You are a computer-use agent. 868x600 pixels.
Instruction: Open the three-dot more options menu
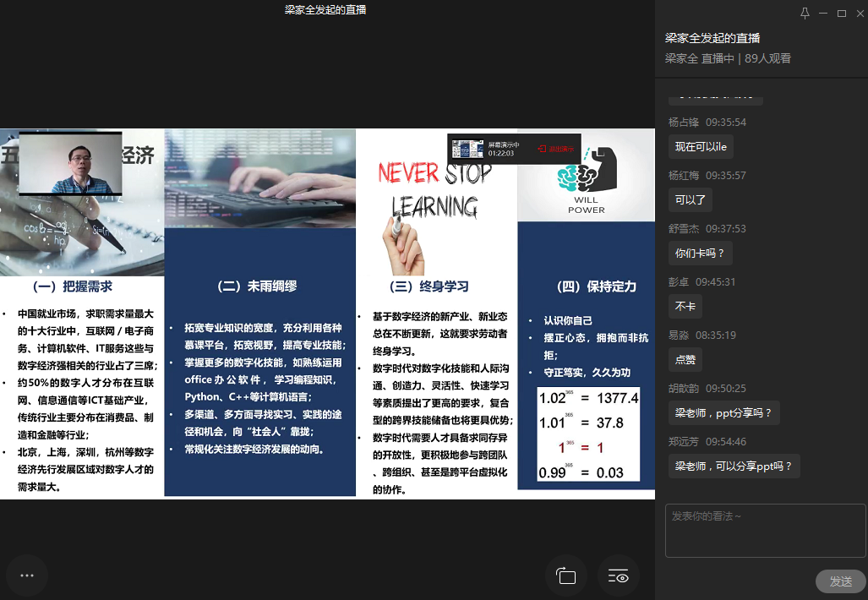(x=26, y=575)
